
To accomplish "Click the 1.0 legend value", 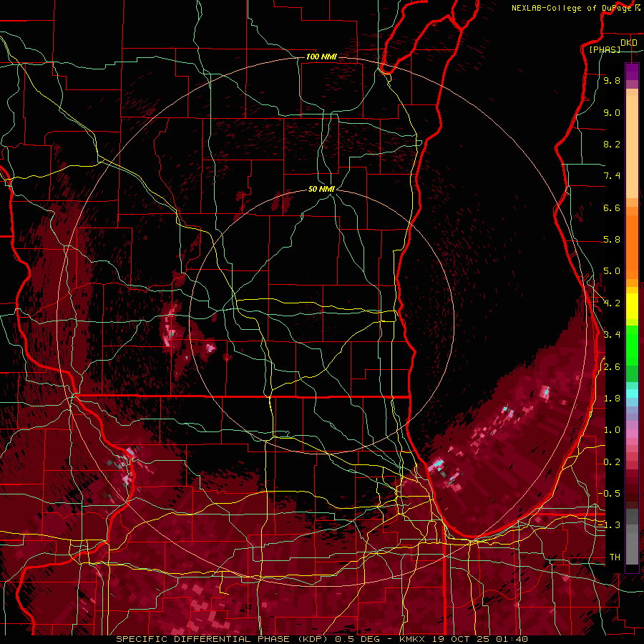I will pos(612,430).
